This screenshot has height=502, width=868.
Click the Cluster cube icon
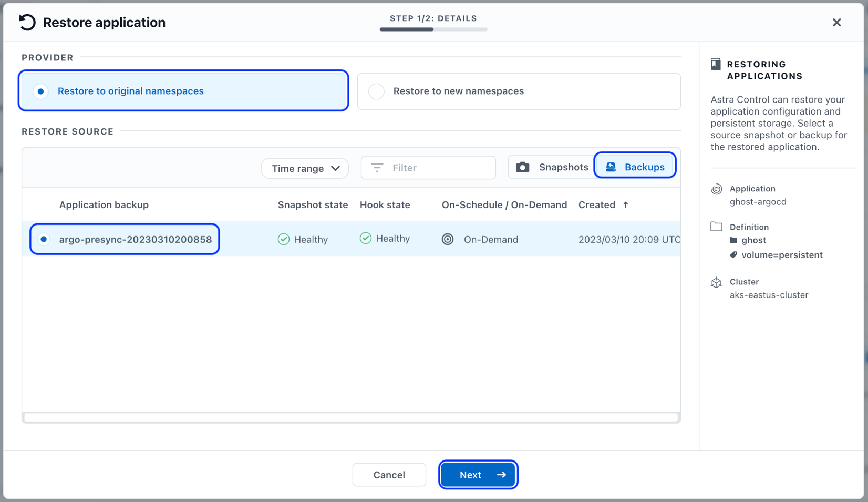pyautogui.click(x=716, y=282)
